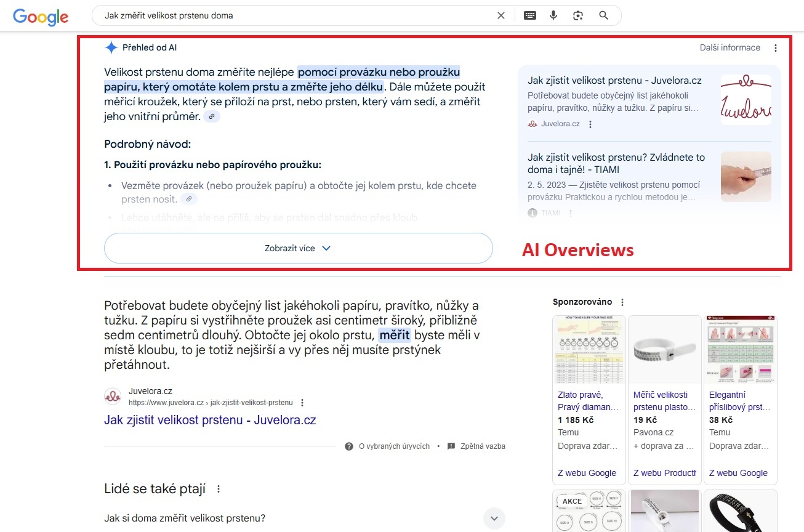Click ring measuring photo thumbnail in TIAMI card
Viewport: 804px width, 532px height.
(x=746, y=177)
